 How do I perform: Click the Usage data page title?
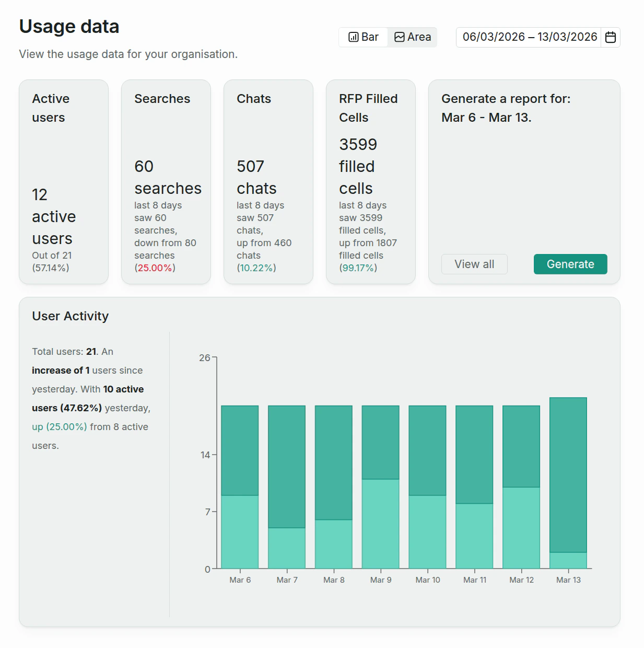(69, 26)
